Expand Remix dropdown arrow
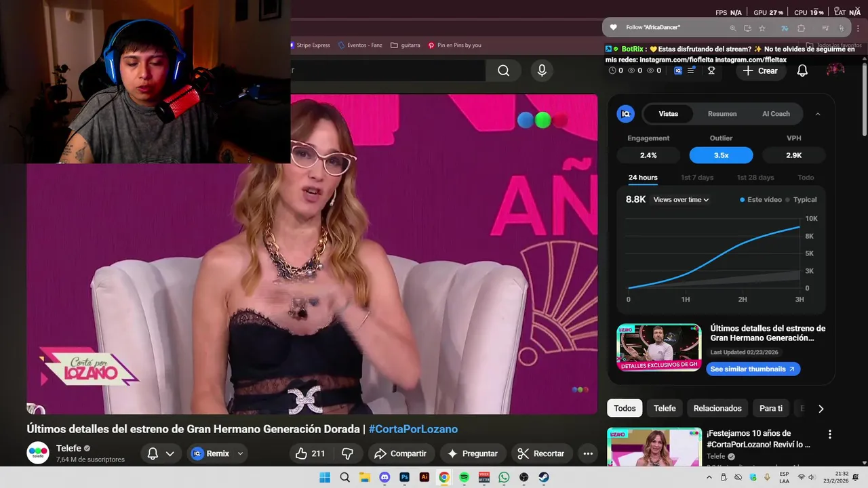This screenshot has width=868, height=488. 240,453
